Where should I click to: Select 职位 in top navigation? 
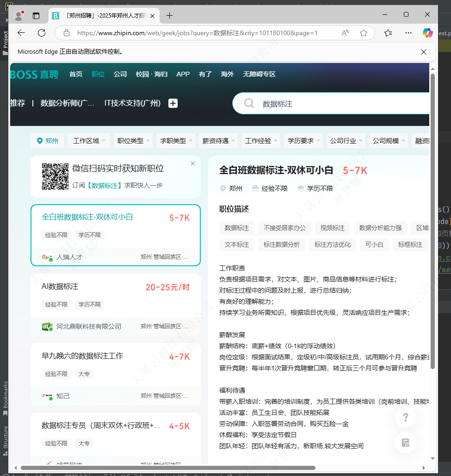[x=98, y=74]
